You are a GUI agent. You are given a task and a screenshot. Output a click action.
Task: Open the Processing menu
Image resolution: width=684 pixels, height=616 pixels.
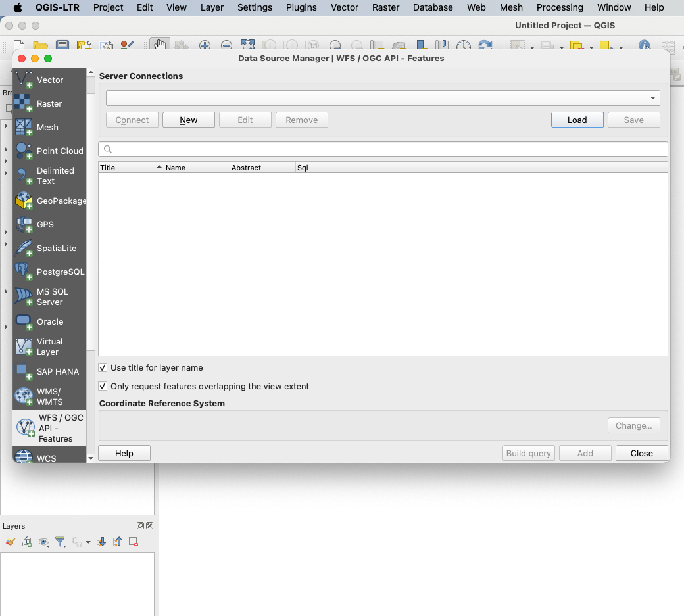click(560, 7)
